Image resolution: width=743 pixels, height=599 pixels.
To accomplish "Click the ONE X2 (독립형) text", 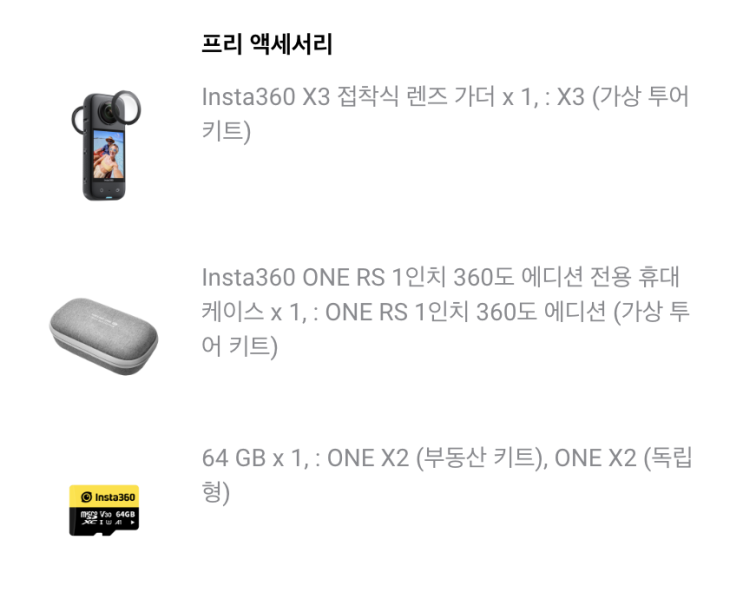I will pyautogui.click(x=447, y=475).
